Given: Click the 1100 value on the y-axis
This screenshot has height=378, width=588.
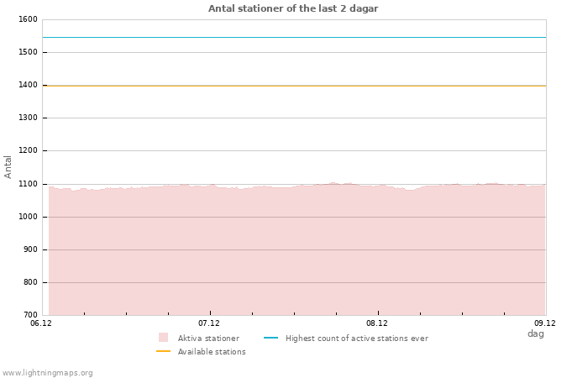Looking at the screenshot, I should (26, 184).
